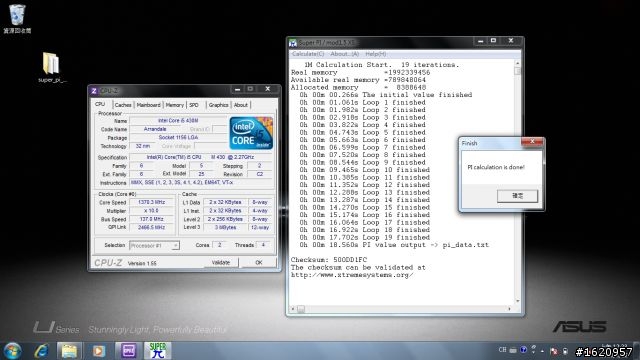Switch to the CPU tab
The image size is (640, 360).
(100, 104)
